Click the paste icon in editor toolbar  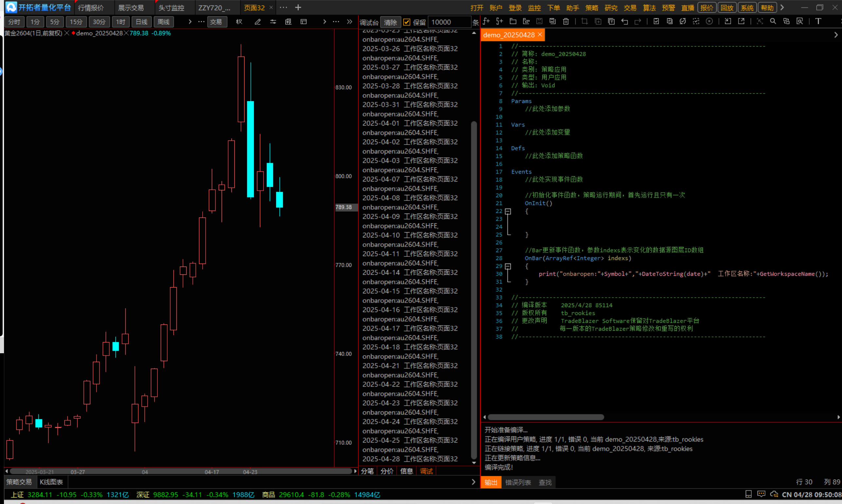[x=611, y=21]
